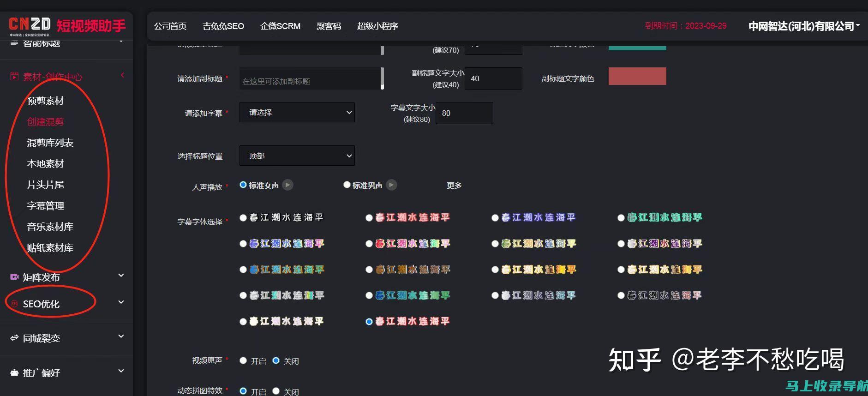This screenshot has width=868, height=396.
Task: Click the currently selected pink subtitle font radio
Action: (369, 321)
